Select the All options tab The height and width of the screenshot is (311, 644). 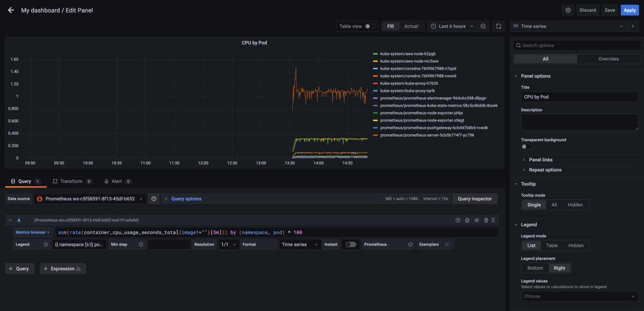545,59
